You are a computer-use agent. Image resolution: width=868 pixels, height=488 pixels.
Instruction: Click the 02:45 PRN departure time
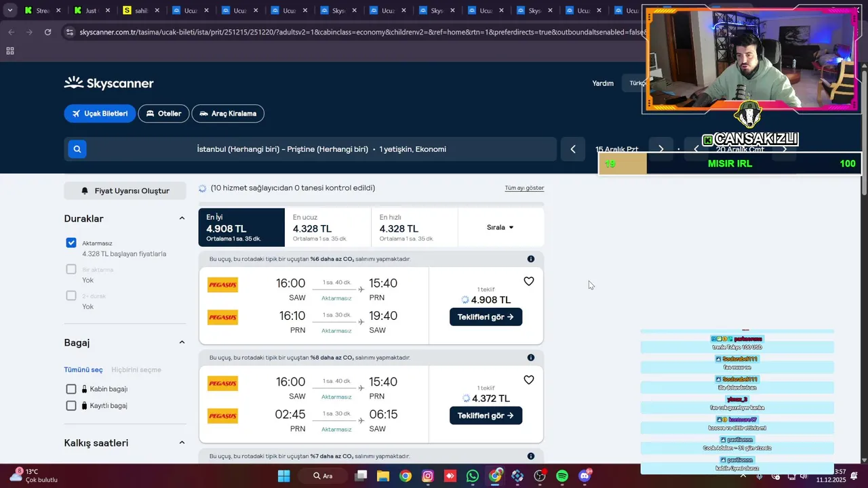click(290, 414)
